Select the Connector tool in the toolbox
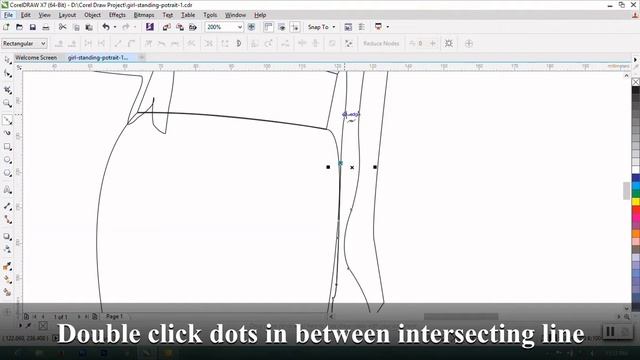Screen dimensions: 640x360 coord(7,220)
